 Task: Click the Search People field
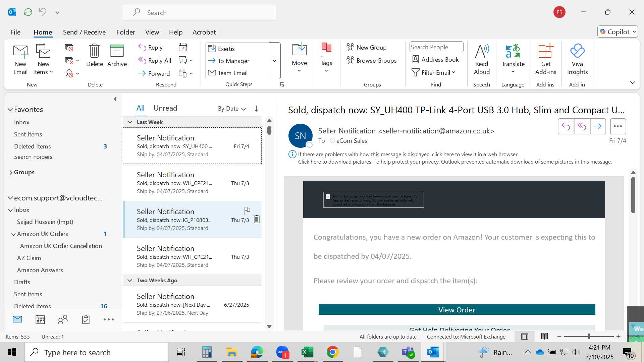(436, 47)
